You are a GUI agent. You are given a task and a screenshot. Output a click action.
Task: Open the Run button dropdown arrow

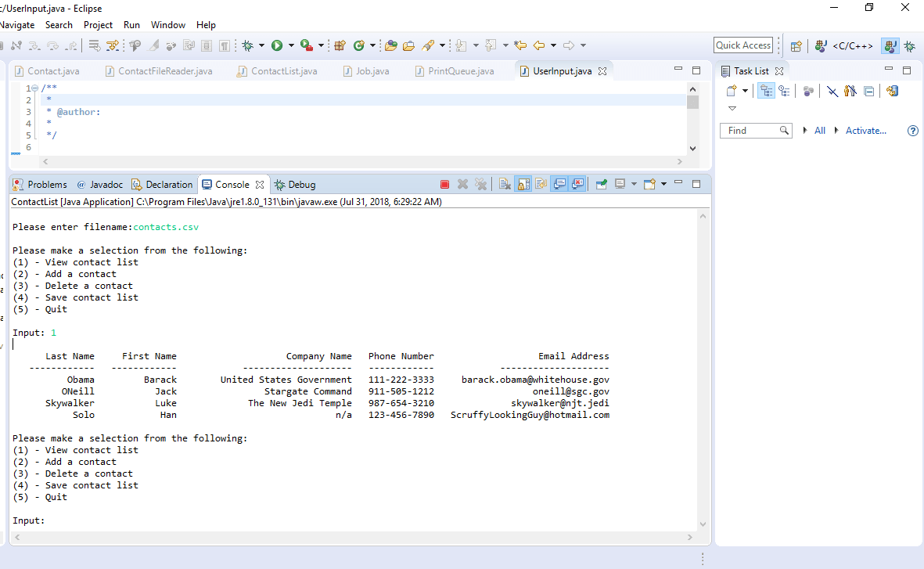(x=291, y=45)
